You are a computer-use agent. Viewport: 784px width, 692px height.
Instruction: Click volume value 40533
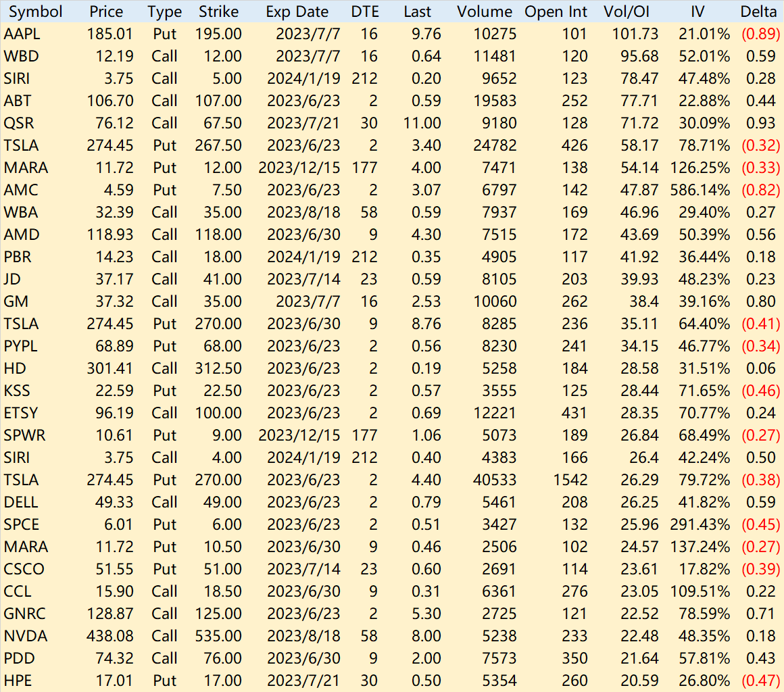495,480
